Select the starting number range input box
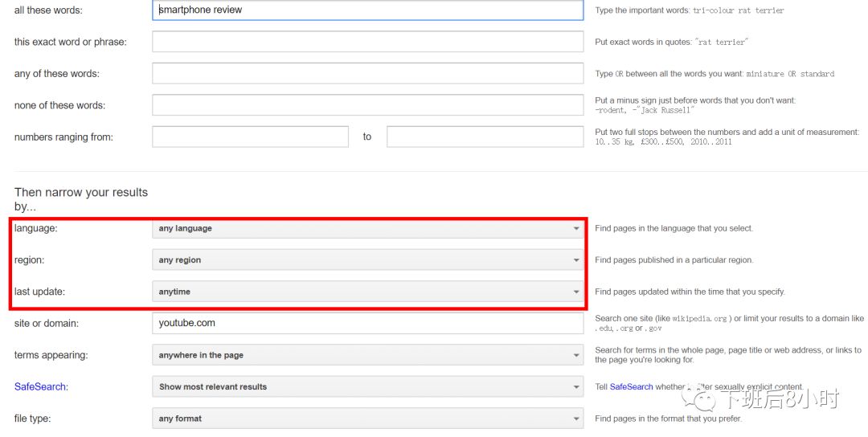868x437 pixels. (250, 137)
